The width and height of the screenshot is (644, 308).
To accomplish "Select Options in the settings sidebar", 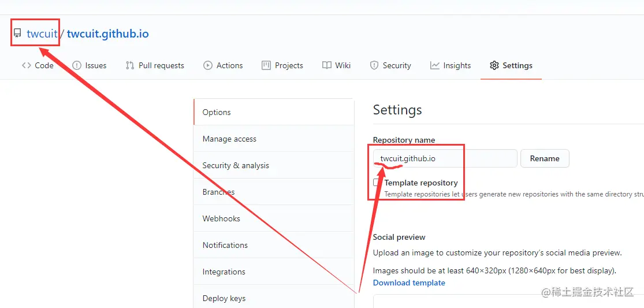I will 274,112.
